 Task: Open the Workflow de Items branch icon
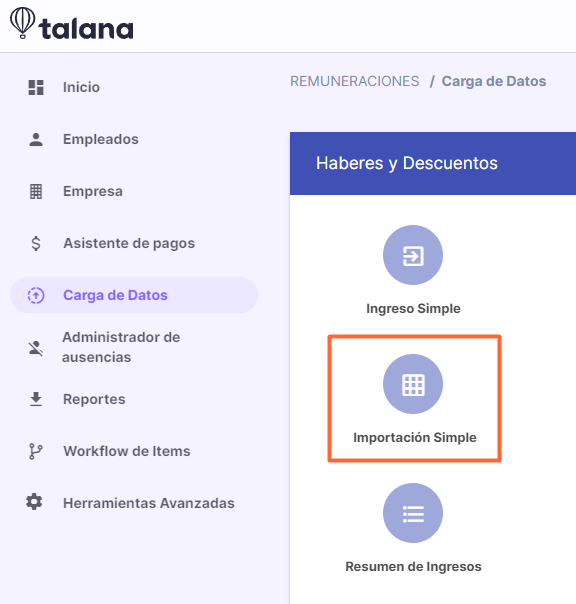[x=36, y=451]
